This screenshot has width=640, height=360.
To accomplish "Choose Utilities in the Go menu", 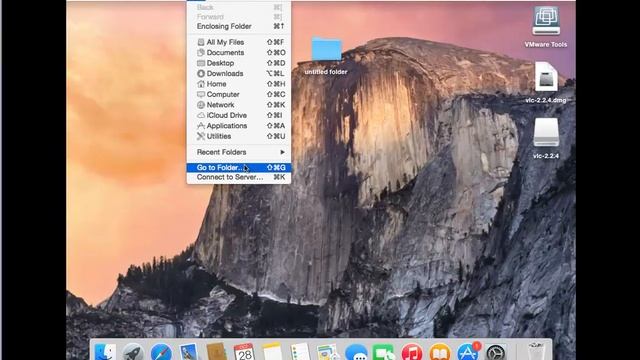I will [239, 136].
